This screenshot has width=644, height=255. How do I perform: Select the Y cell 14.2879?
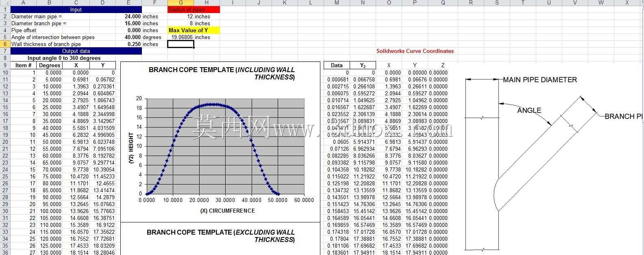[102, 197]
